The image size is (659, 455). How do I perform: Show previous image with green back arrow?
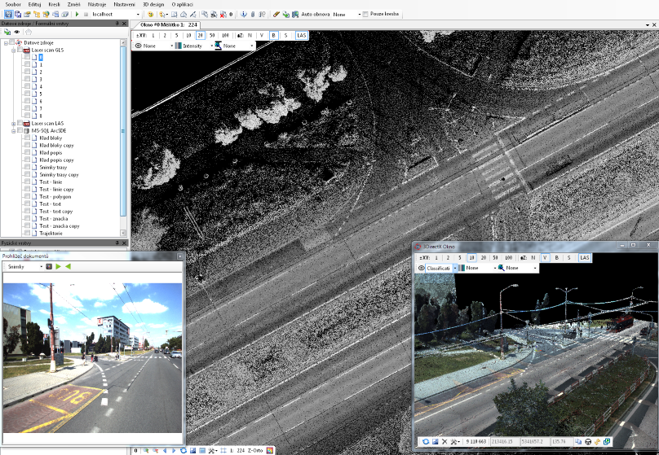coord(68,266)
